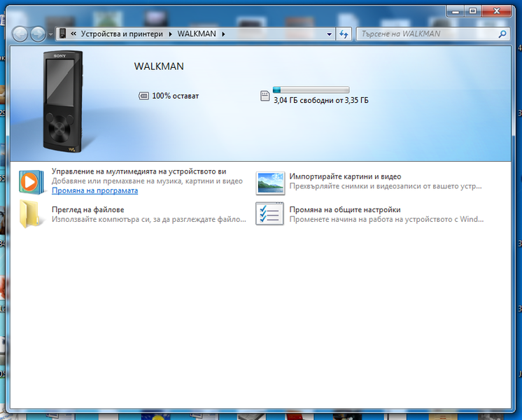The height and width of the screenshot is (420, 522).
Task: Click the Промяна на програмата link
Action: pyautogui.click(x=94, y=190)
